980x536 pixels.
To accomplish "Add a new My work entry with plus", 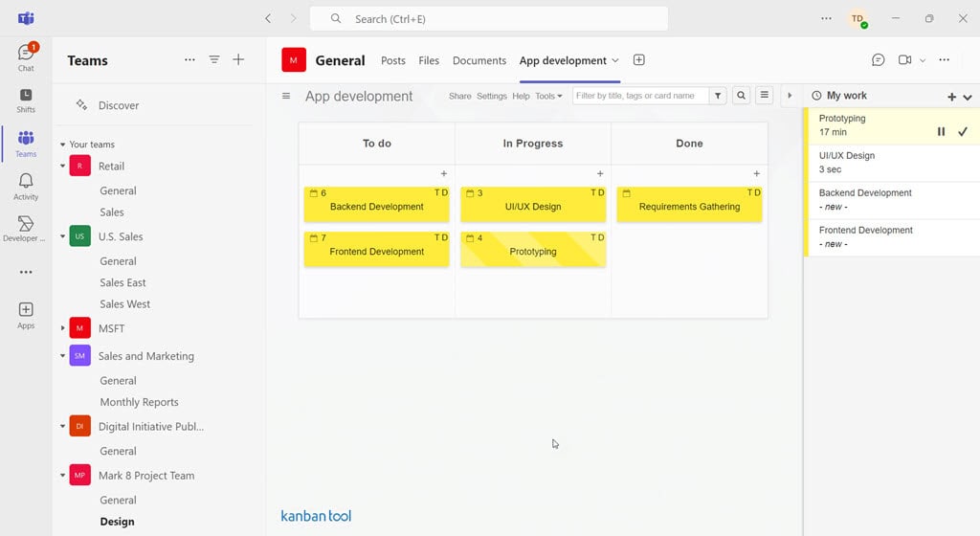I will [x=952, y=97].
